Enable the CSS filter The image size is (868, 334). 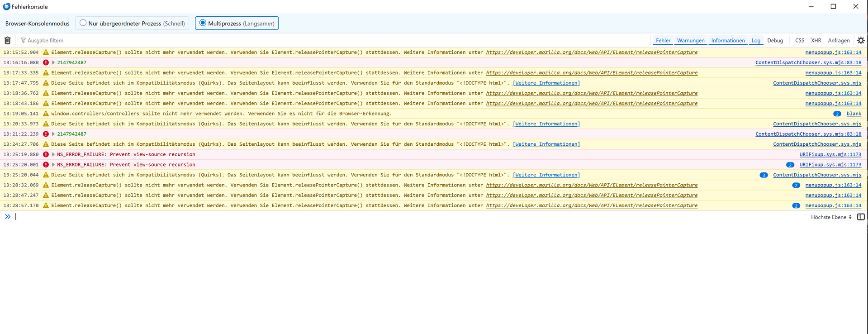800,40
